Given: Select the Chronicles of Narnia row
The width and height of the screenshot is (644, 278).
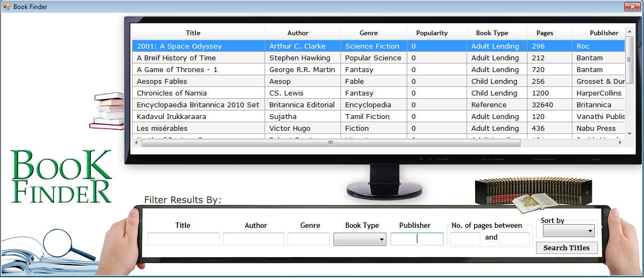Looking at the screenshot, I should point(198,93).
